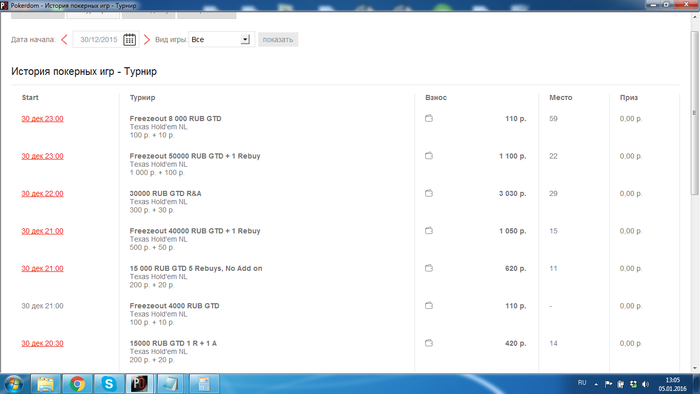Switch to Pokerdom app in taskbar
700x394 pixels.
coord(140,384)
